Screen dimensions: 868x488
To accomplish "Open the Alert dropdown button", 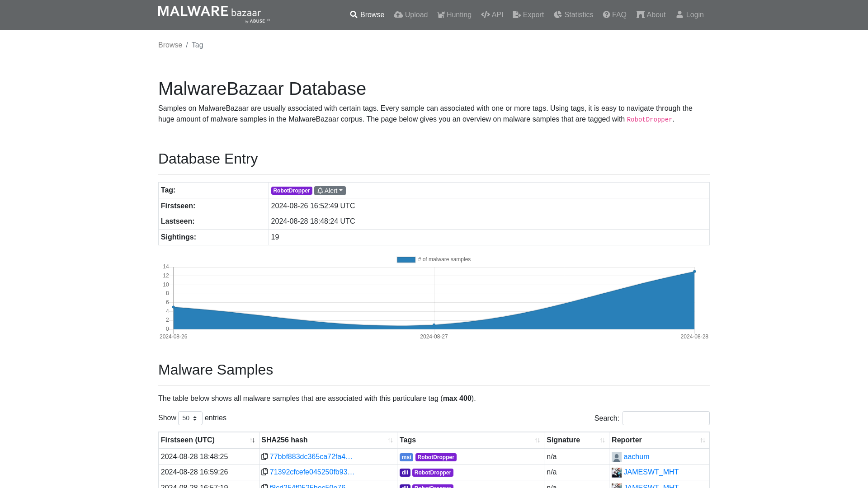I will coord(330,191).
